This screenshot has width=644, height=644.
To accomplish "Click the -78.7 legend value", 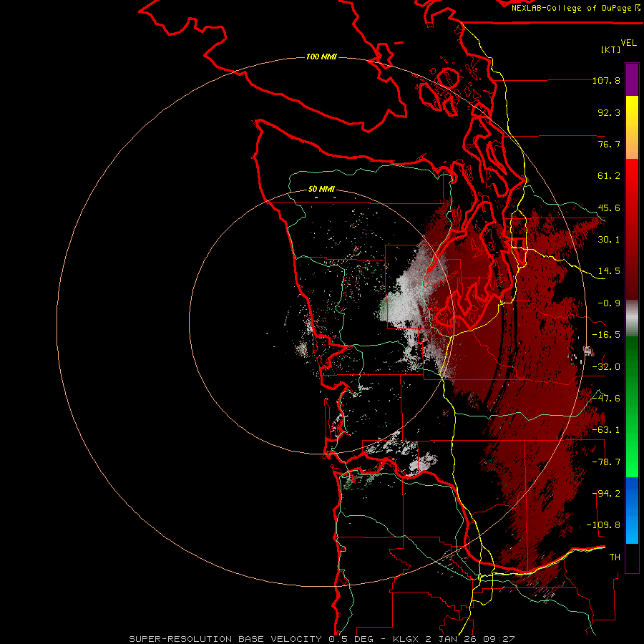I will tap(606, 462).
